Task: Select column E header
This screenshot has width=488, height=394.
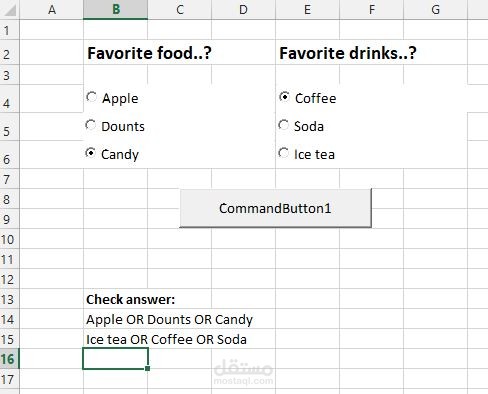Action: click(307, 9)
